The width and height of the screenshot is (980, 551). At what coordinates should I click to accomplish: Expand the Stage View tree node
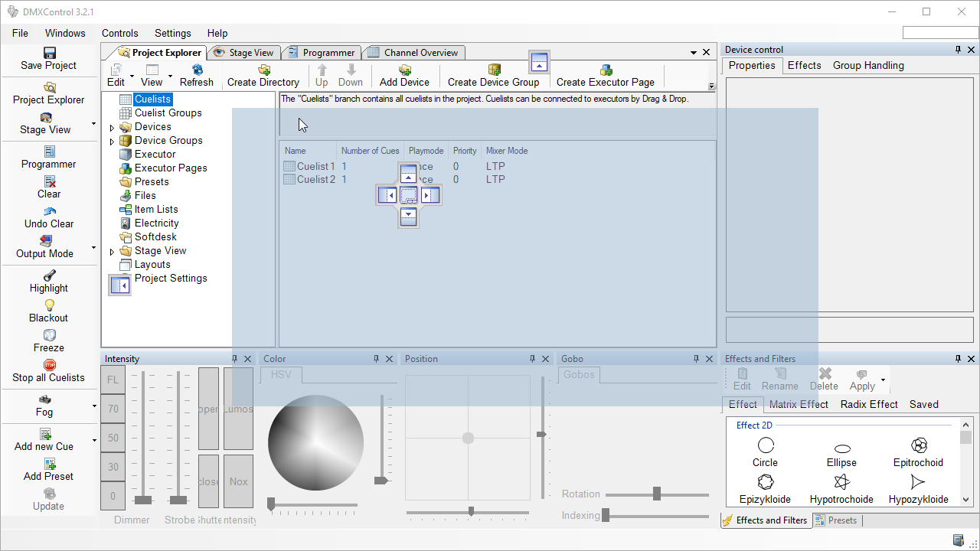tap(113, 252)
